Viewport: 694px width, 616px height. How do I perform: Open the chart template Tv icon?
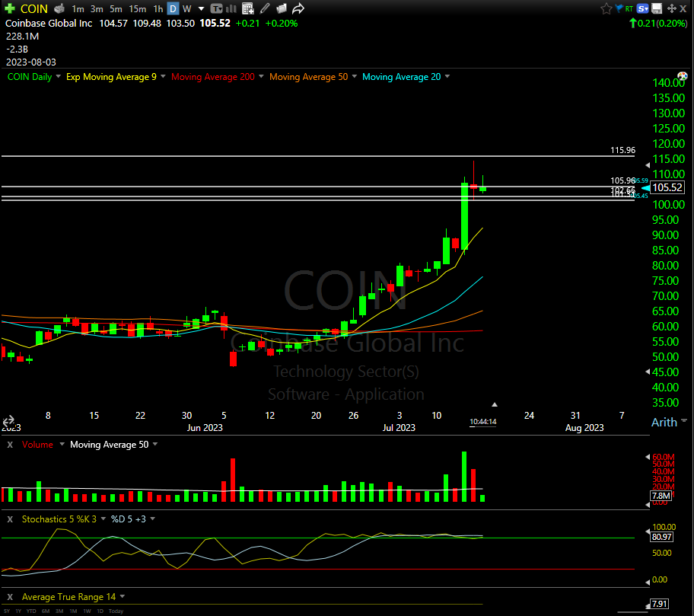tap(216, 8)
